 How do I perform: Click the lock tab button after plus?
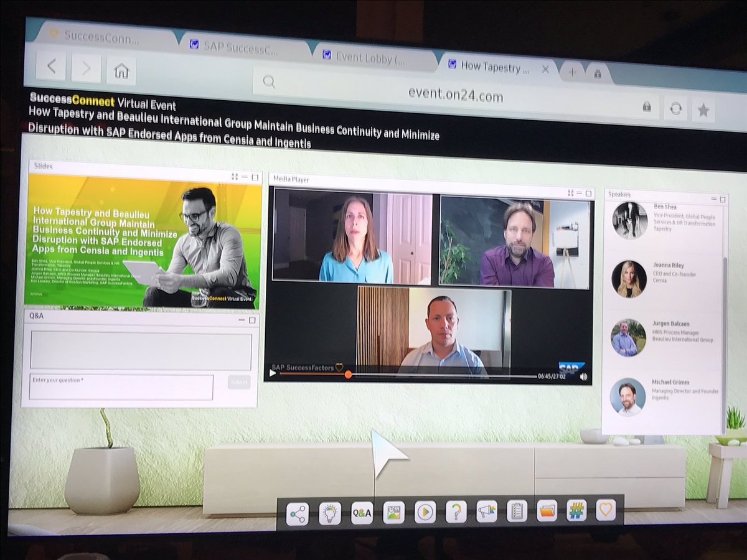click(x=598, y=73)
